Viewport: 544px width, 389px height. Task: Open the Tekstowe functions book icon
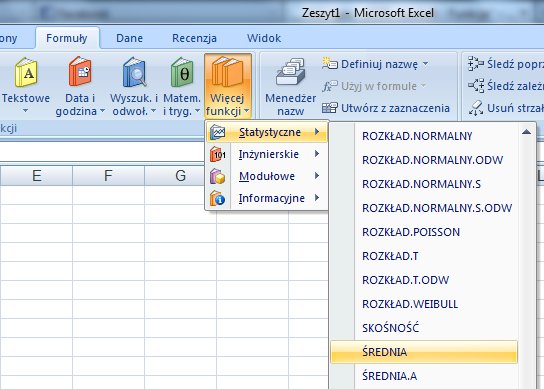26,72
